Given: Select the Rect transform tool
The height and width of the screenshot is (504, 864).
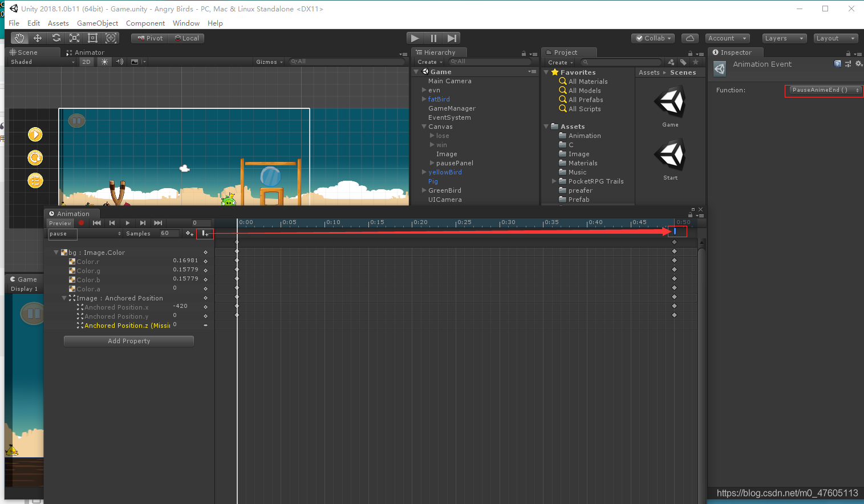Looking at the screenshot, I should pos(92,38).
